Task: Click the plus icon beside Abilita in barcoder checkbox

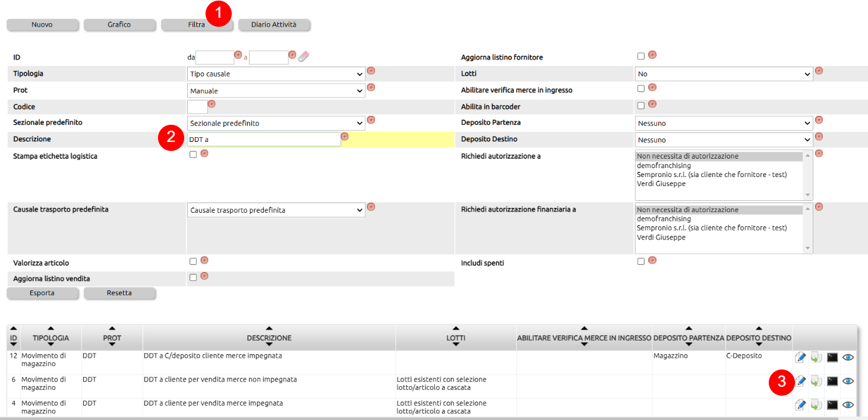Action: [x=652, y=104]
